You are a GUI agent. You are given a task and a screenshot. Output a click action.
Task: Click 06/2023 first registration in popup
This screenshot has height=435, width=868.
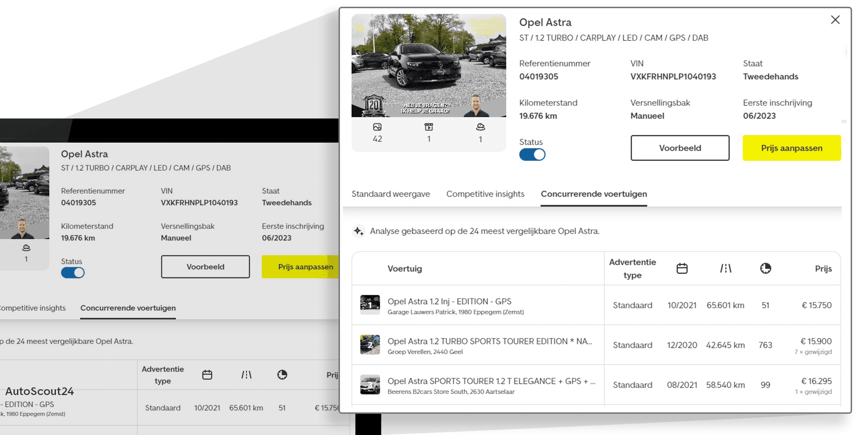pyautogui.click(x=759, y=116)
